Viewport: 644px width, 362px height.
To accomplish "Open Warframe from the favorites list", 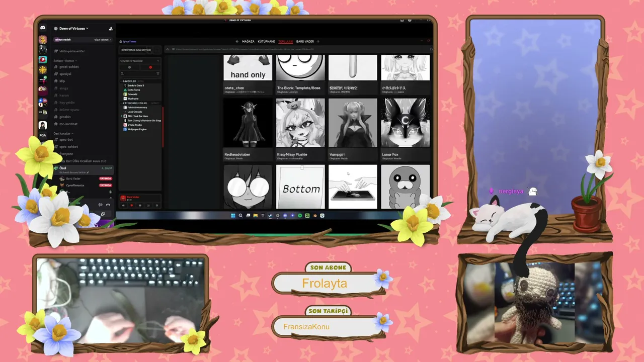I will 132,99.
